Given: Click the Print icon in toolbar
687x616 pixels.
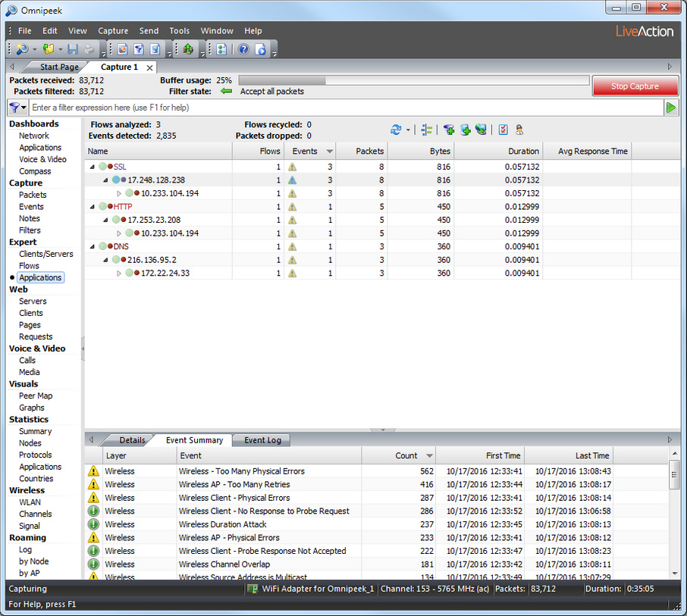Looking at the screenshot, I should click(x=89, y=49).
